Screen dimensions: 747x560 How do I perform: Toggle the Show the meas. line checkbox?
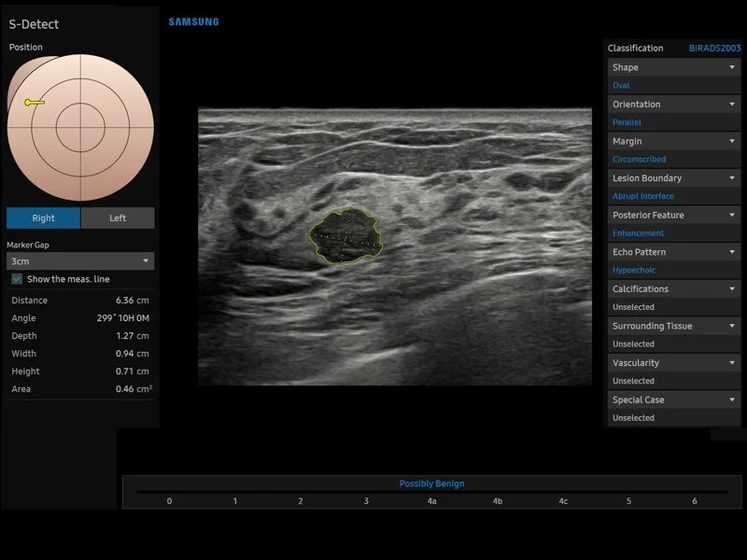click(x=17, y=279)
